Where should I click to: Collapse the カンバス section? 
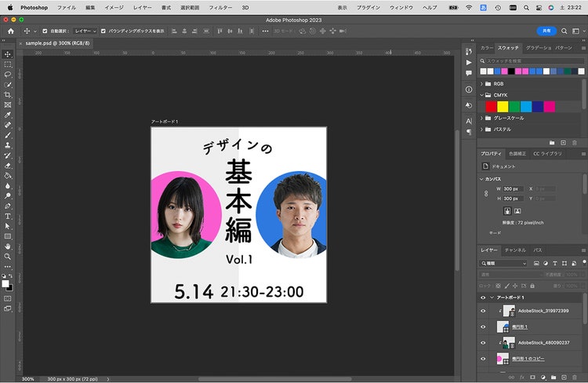pos(481,179)
